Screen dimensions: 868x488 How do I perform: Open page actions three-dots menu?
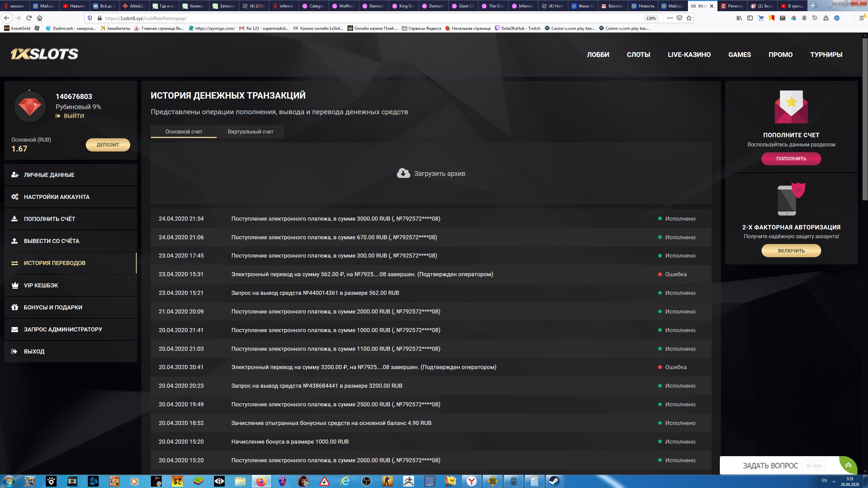pos(670,18)
